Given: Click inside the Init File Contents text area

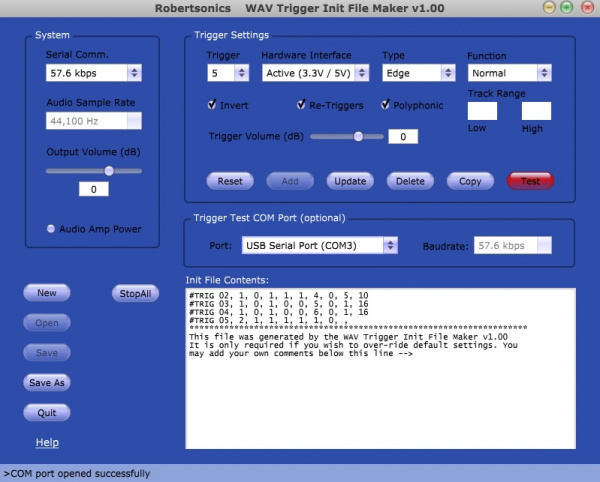Looking at the screenshot, I should coord(380,368).
